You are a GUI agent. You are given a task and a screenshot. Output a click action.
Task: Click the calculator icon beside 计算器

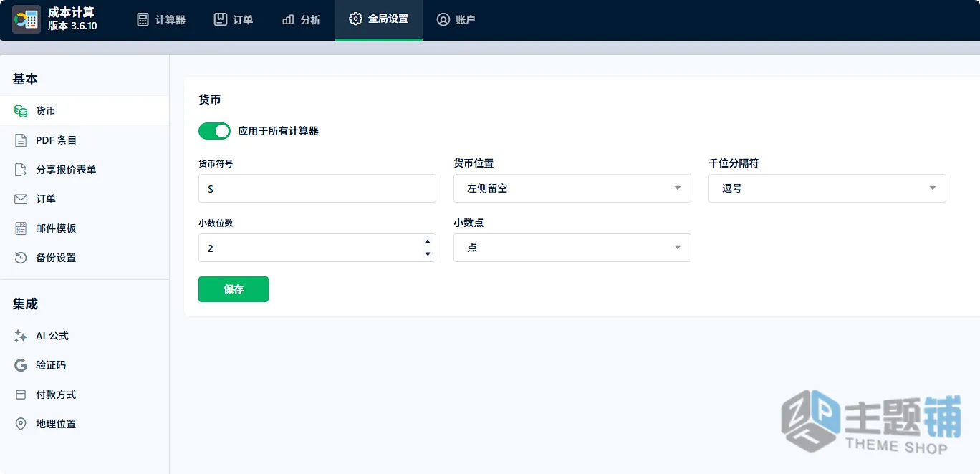pos(143,19)
